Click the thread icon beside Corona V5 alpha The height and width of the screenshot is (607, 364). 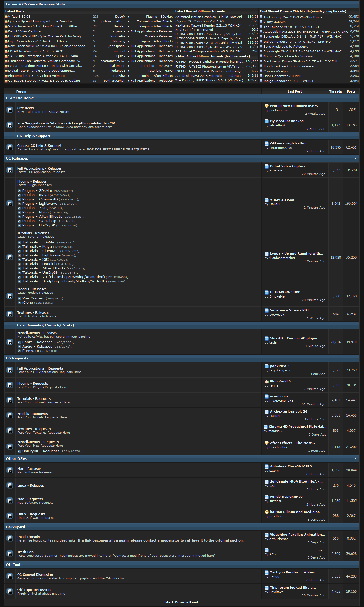[x=261, y=71]
